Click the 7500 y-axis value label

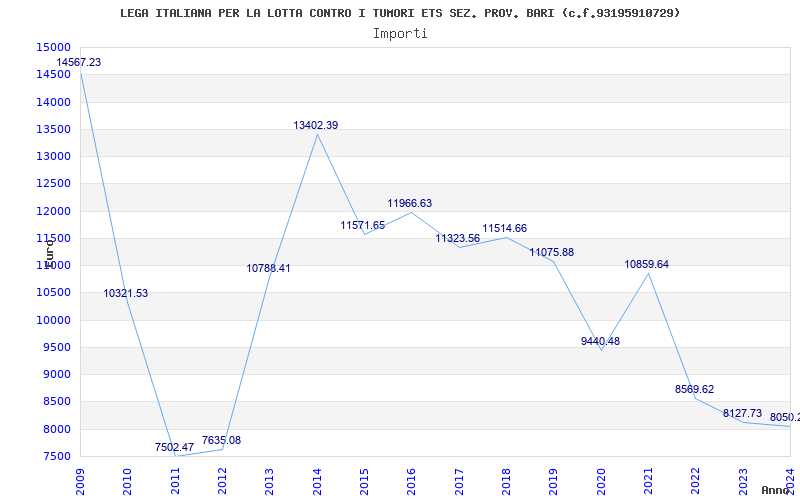[56, 456]
